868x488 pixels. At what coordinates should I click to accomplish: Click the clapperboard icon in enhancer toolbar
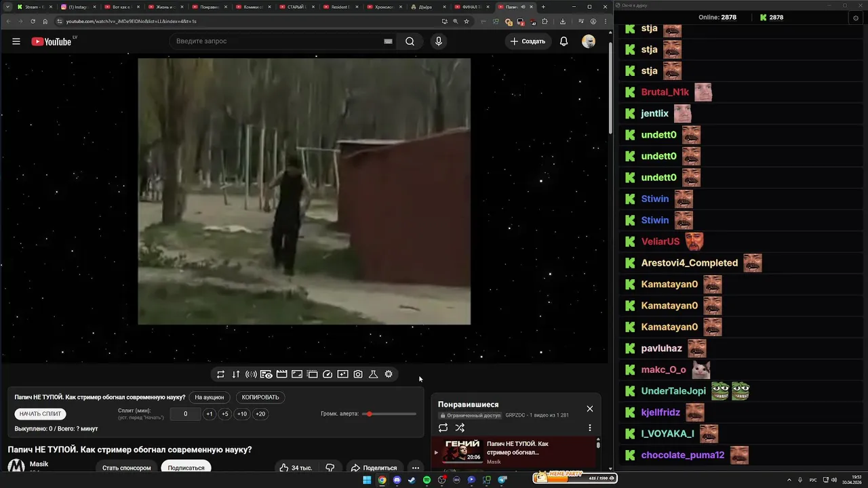click(x=281, y=374)
